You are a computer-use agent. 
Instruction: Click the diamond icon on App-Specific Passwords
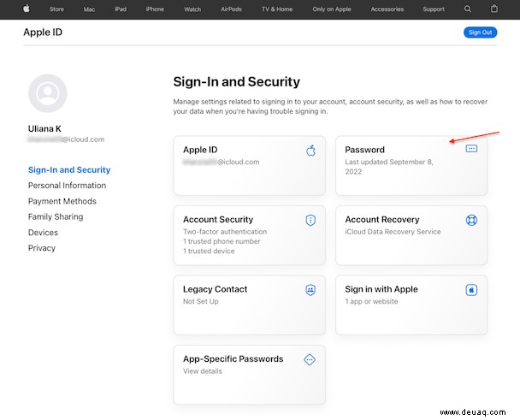click(310, 359)
